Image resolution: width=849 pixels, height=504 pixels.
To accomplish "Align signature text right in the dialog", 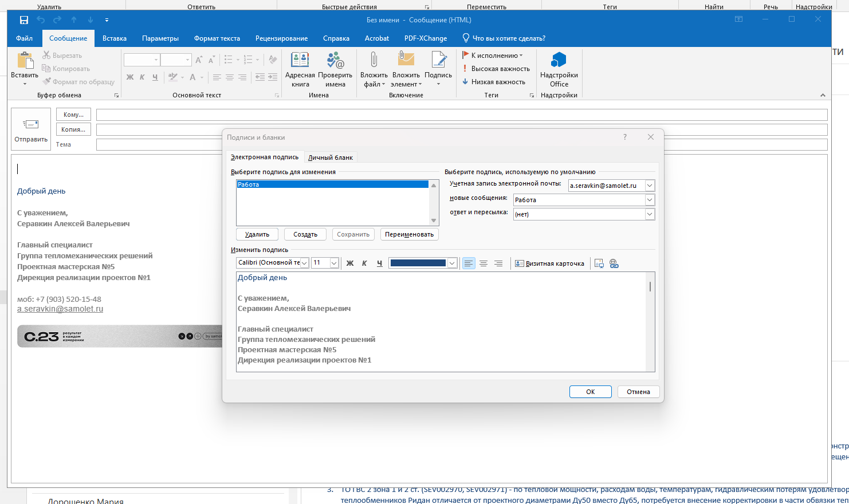I will [498, 263].
